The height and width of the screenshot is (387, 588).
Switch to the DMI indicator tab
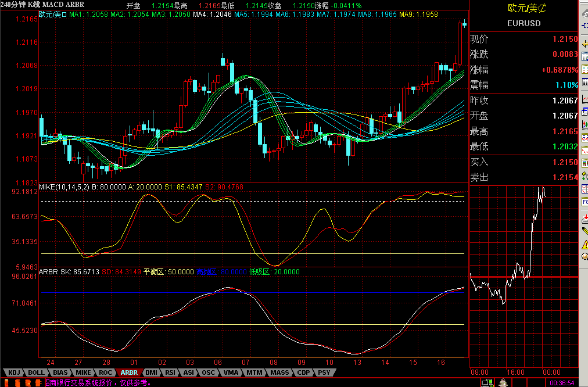click(x=151, y=372)
